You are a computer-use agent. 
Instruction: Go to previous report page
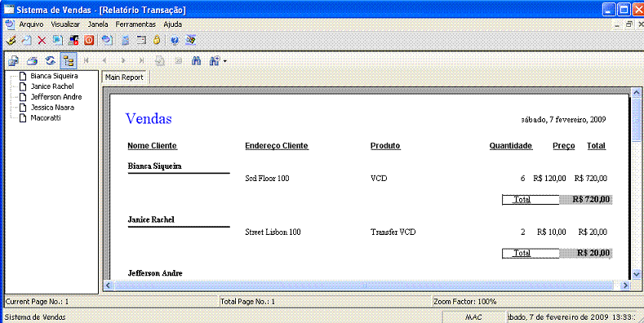click(104, 61)
